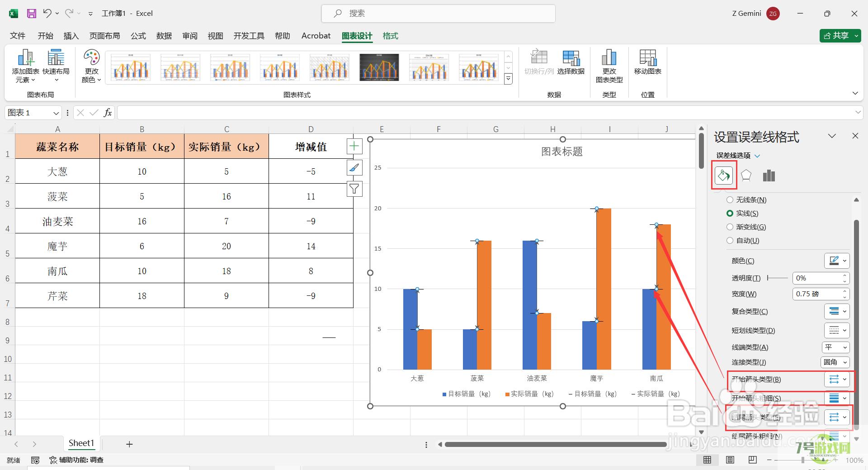This screenshot has height=470, width=868.
Task: Select Sheet1 tab
Action: coord(81,443)
